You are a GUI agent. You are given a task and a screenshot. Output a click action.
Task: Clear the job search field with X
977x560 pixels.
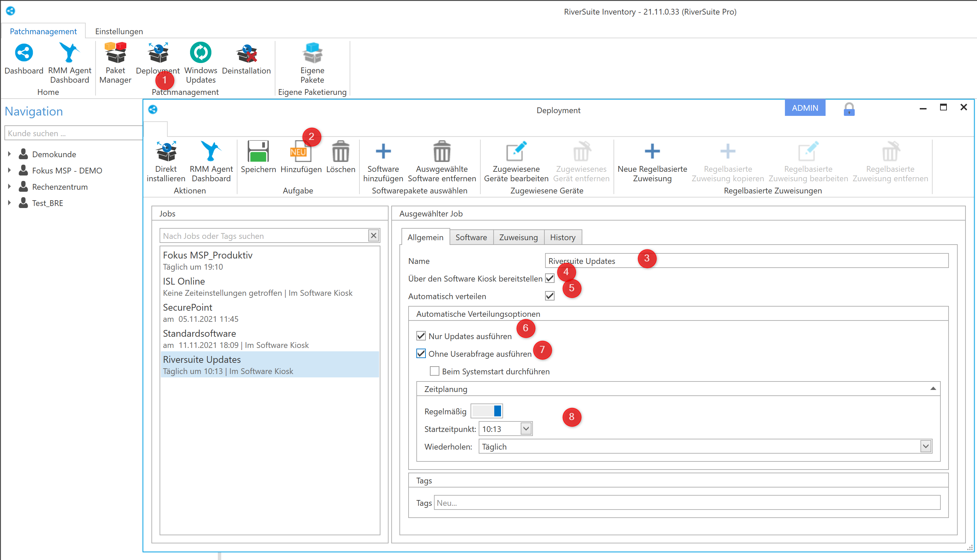pyautogui.click(x=373, y=235)
